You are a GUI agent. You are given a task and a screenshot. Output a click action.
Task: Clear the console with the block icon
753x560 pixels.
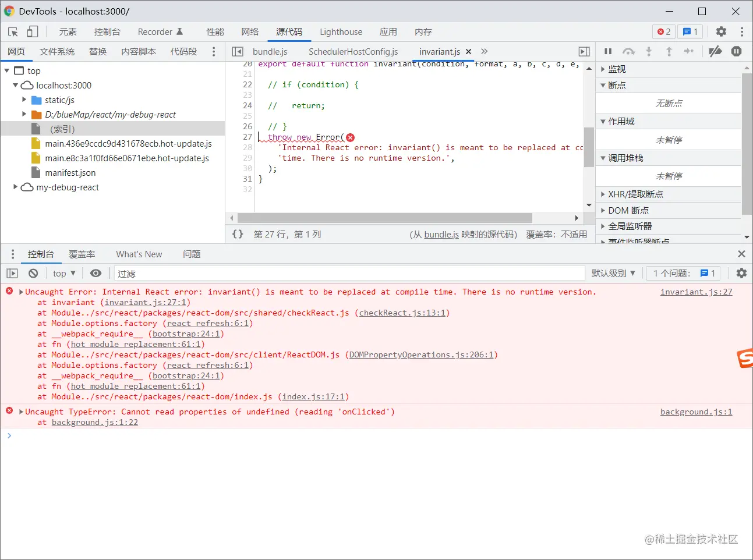pos(33,273)
